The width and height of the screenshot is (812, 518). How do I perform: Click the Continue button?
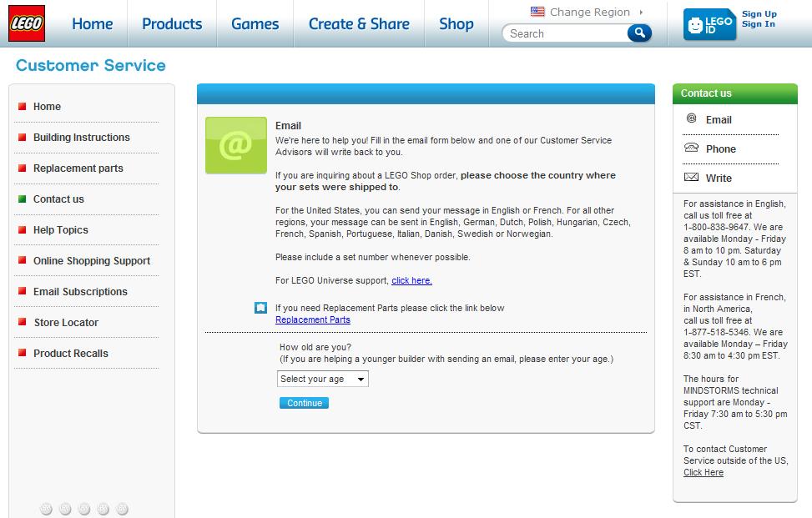(304, 403)
